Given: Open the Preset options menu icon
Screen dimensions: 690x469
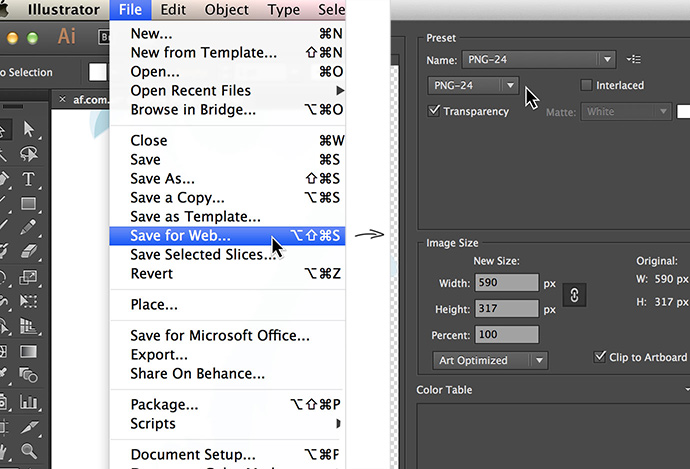Looking at the screenshot, I should 634,59.
